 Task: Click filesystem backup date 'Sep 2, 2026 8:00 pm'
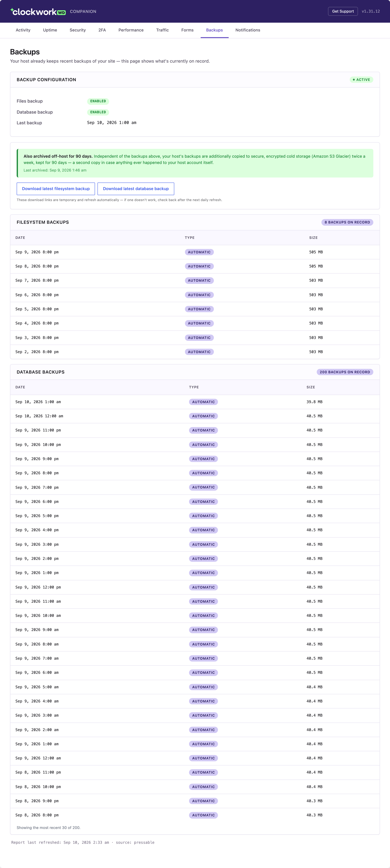pos(37,352)
